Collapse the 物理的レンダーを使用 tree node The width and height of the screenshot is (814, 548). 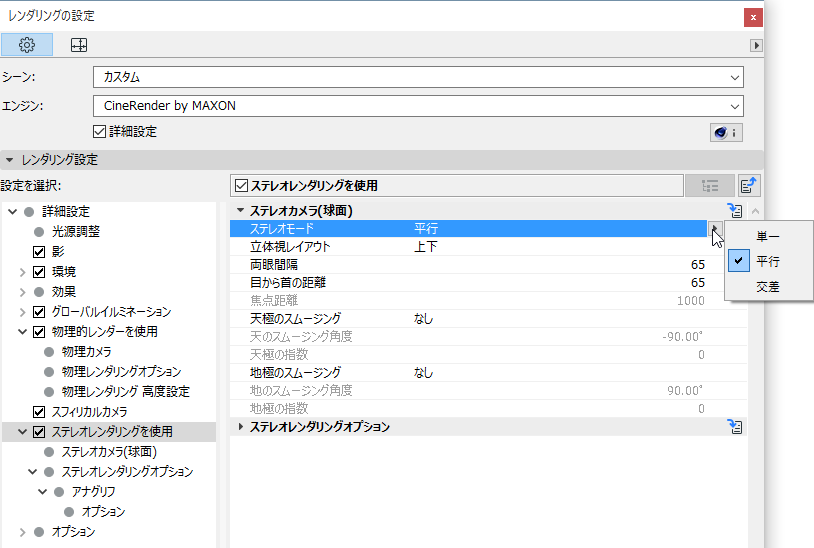tap(22, 332)
